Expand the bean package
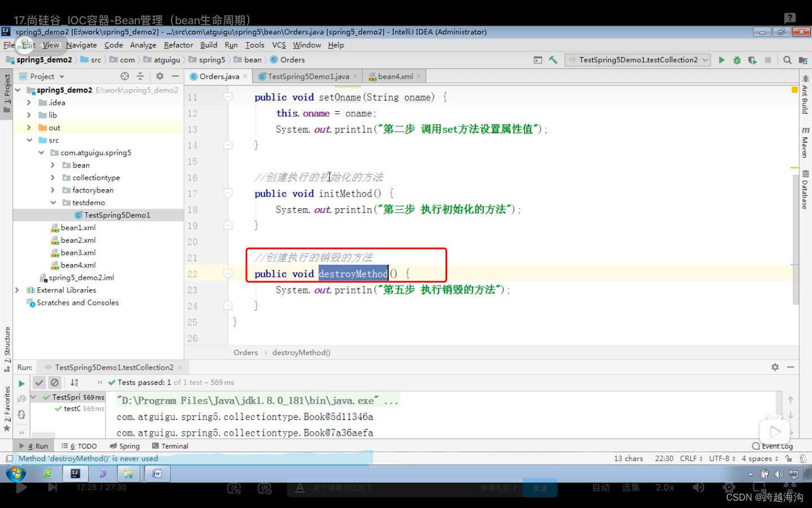Image resolution: width=812 pixels, height=508 pixels. [x=52, y=165]
